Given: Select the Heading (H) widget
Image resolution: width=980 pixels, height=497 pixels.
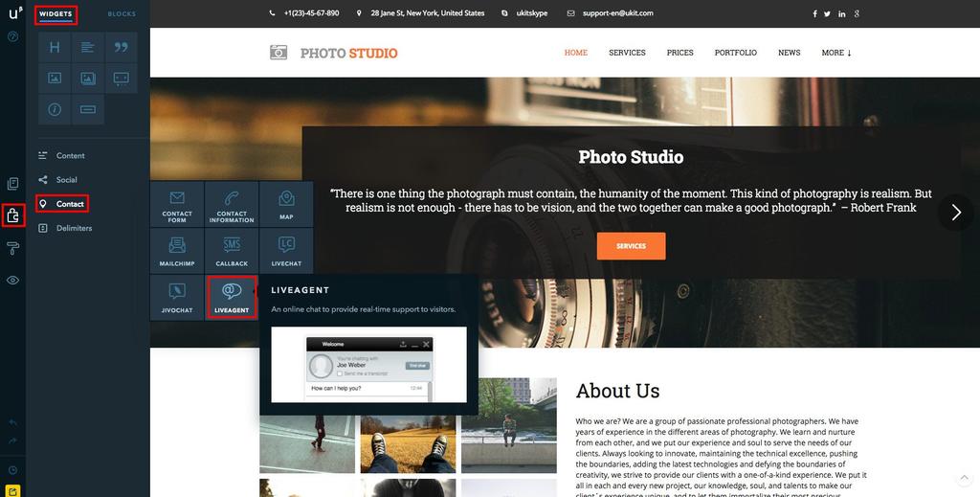Looking at the screenshot, I should click(x=55, y=47).
